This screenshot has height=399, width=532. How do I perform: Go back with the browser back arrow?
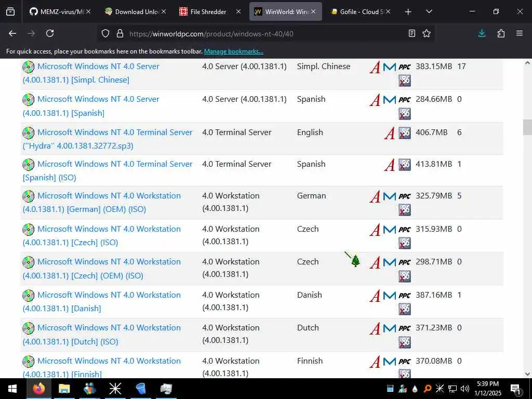(12, 33)
